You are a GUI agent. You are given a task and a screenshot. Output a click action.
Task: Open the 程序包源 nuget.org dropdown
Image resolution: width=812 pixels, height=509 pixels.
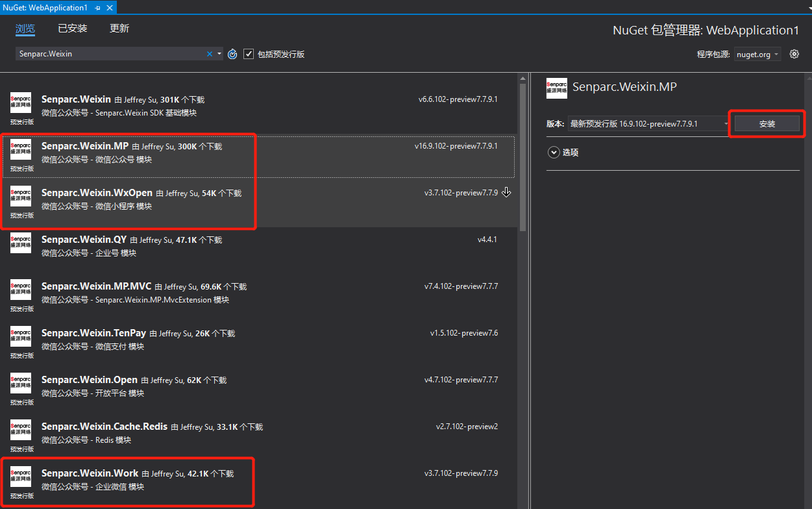click(x=757, y=55)
